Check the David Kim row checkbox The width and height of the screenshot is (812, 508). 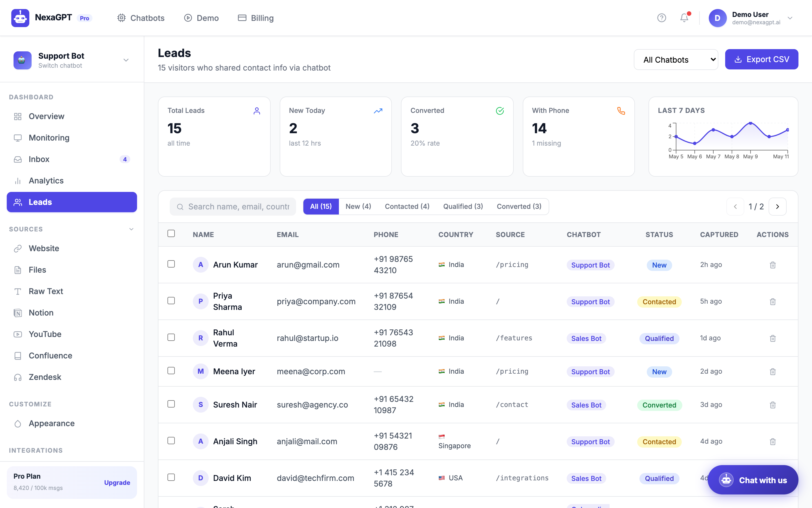tap(171, 478)
